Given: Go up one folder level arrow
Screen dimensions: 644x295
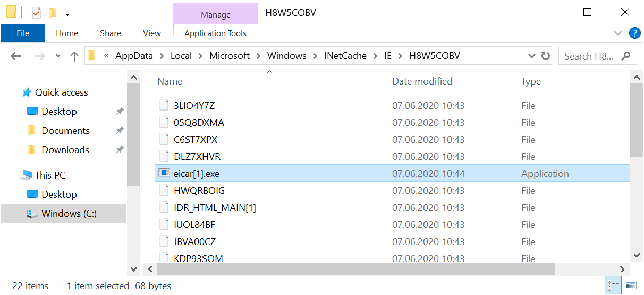Looking at the screenshot, I should [74, 56].
